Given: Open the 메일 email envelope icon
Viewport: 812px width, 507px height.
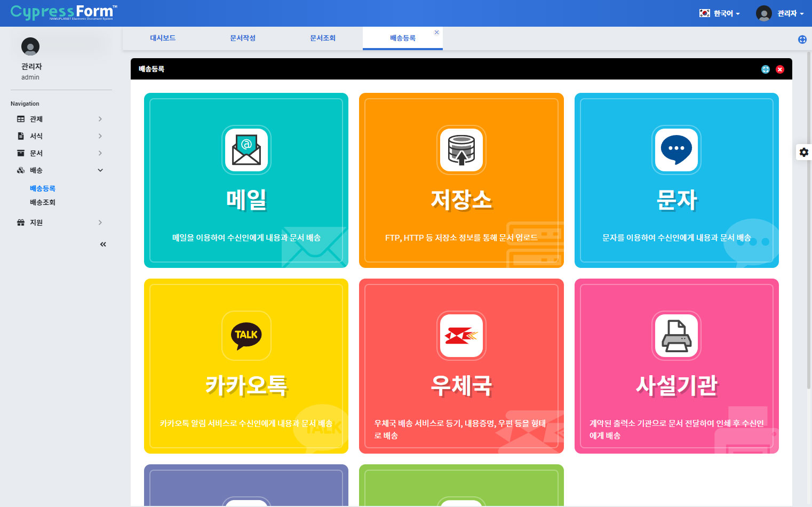Looking at the screenshot, I should pos(246,150).
